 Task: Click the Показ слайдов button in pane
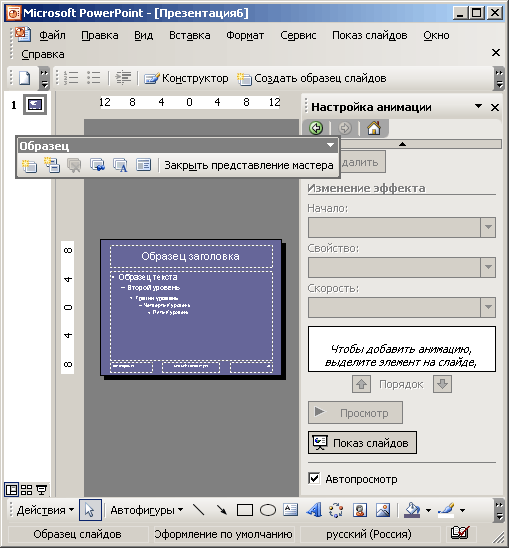pyautogui.click(x=362, y=442)
